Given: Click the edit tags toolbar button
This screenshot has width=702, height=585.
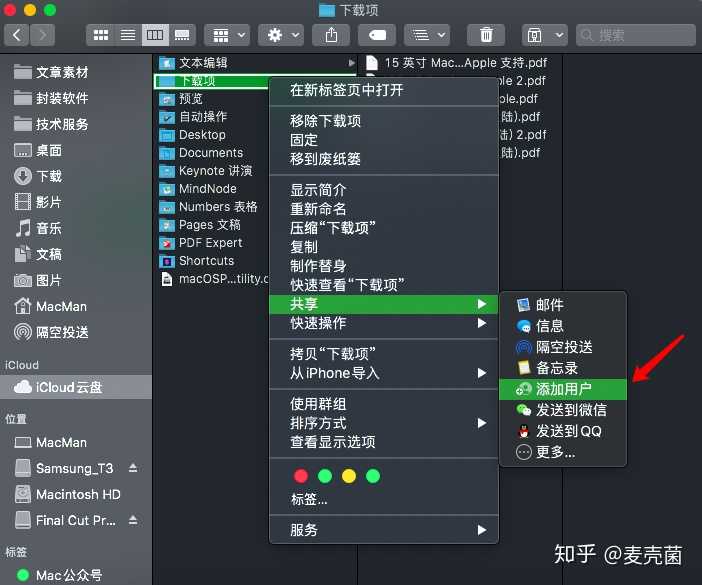Looking at the screenshot, I should coord(377,35).
